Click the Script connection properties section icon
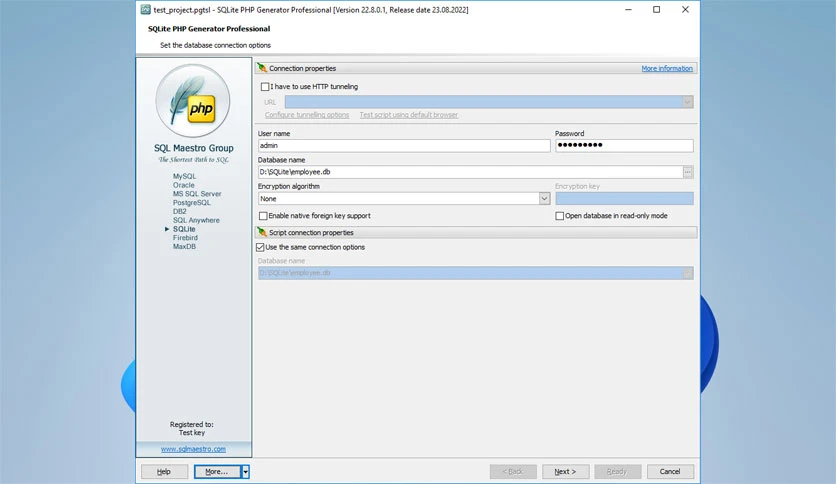 pos(262,232)
